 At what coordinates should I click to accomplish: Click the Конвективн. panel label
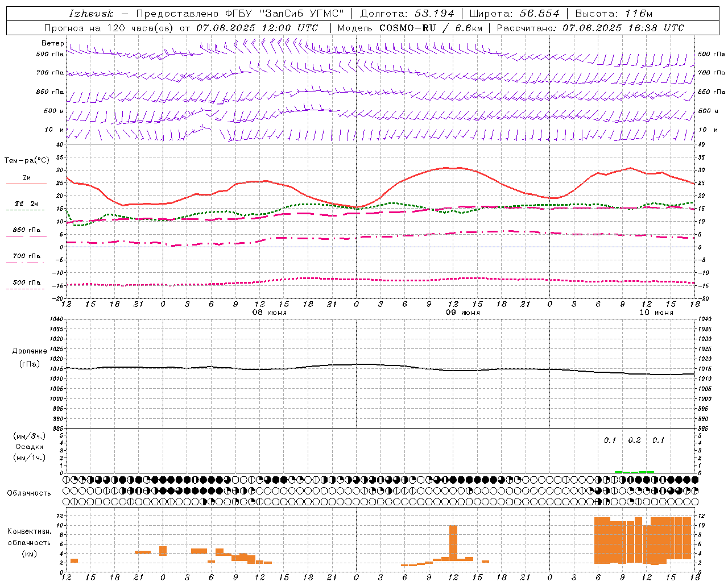tap(29, 531)
